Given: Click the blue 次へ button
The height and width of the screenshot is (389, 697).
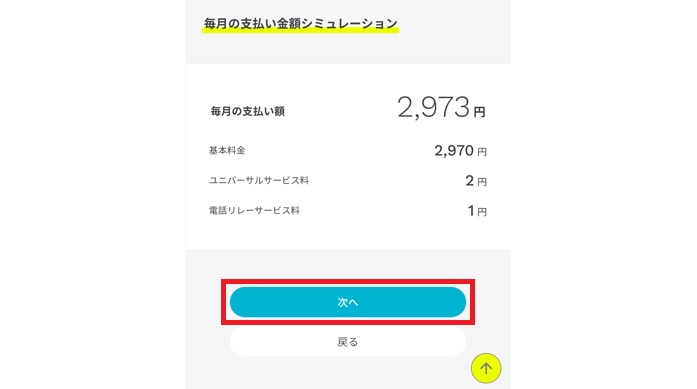Looking at the screenshot, I should 348,302.
